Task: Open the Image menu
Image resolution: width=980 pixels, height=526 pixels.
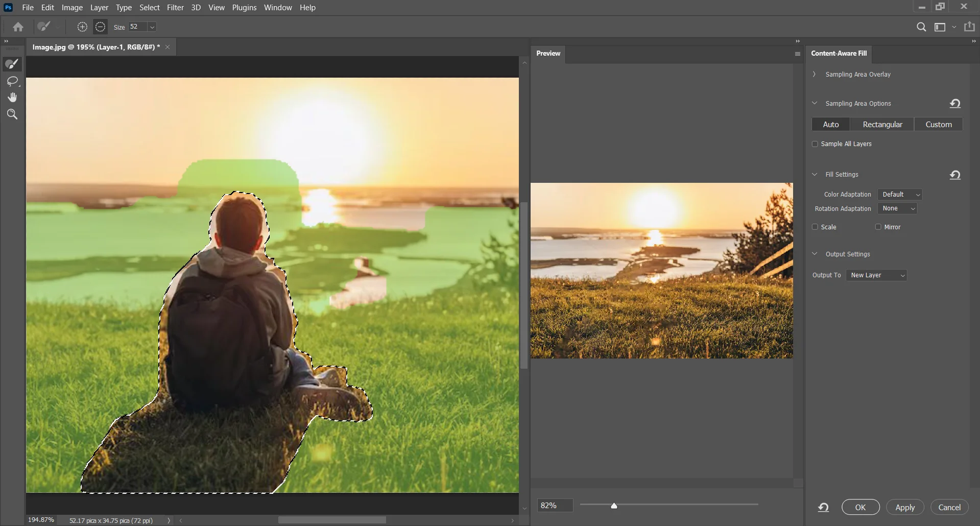Action: point(72,8)
